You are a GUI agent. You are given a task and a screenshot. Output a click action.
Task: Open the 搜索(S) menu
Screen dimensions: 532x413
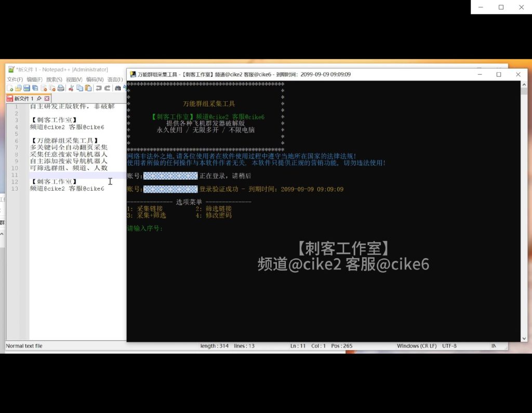click(x=54, y=79)
